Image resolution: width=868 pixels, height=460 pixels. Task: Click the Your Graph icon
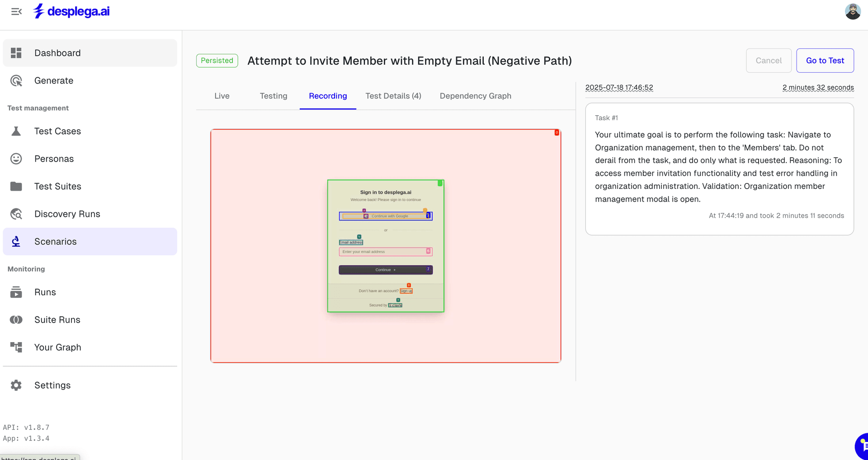coord(16,347)
